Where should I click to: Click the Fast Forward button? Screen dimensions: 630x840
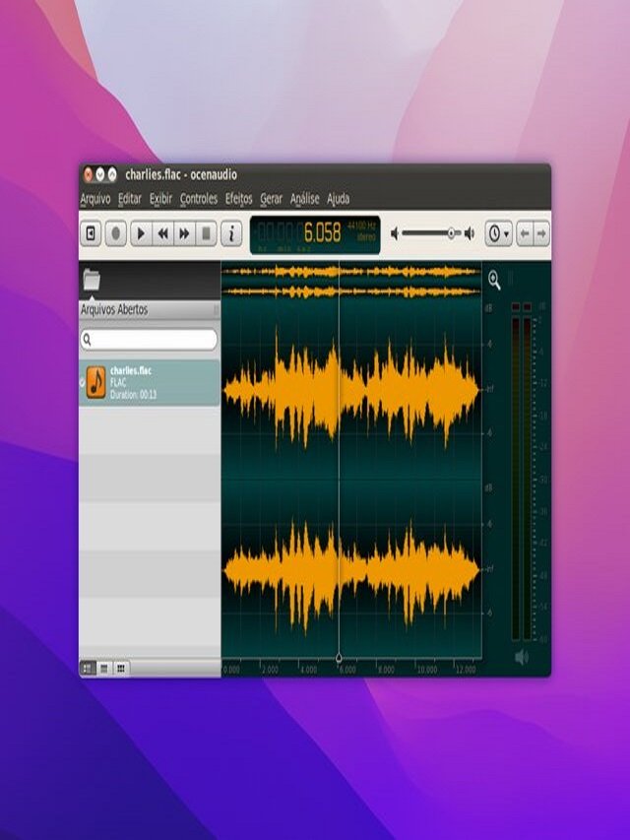click(x=184, y=233)
